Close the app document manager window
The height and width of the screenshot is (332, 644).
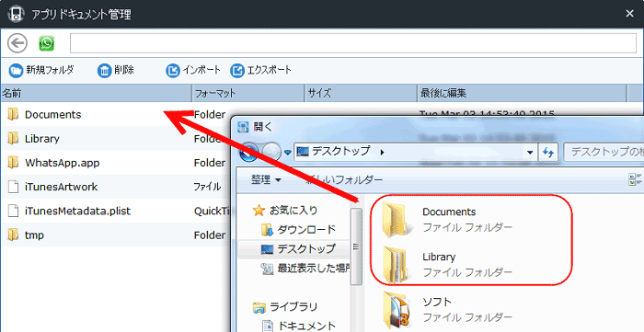tap(629, 14)
